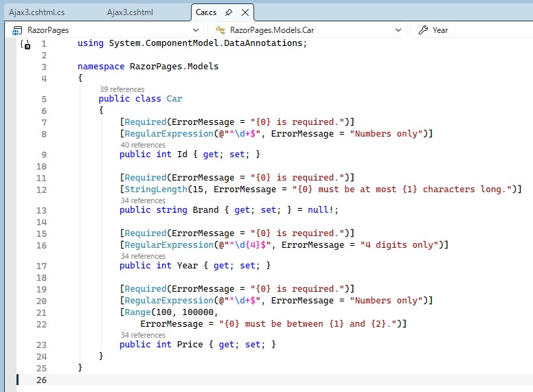Viewport: 533px width, 392px height.
Task: Switch to the Ajax3.cshtml tab
Action: tap(130, 12)
